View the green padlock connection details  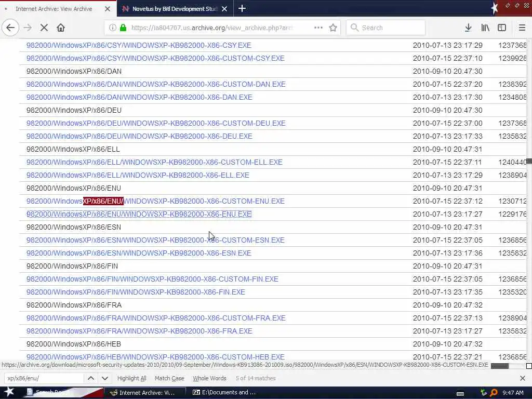tap(123, 28)
